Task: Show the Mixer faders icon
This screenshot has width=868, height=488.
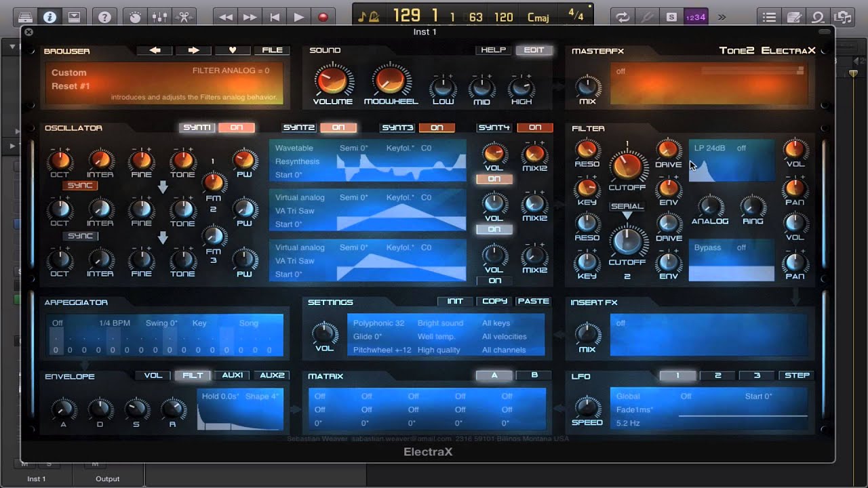Action: pos(159,17)
